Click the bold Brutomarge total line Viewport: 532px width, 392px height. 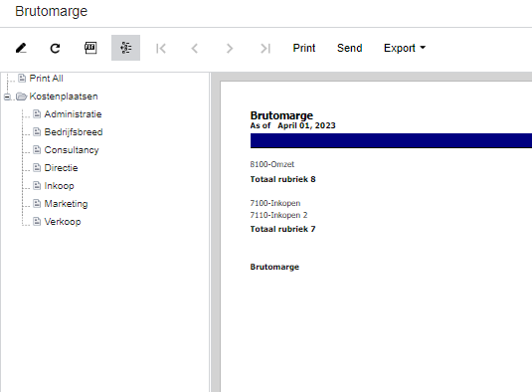pyautogui.click(x=274, y=267)
